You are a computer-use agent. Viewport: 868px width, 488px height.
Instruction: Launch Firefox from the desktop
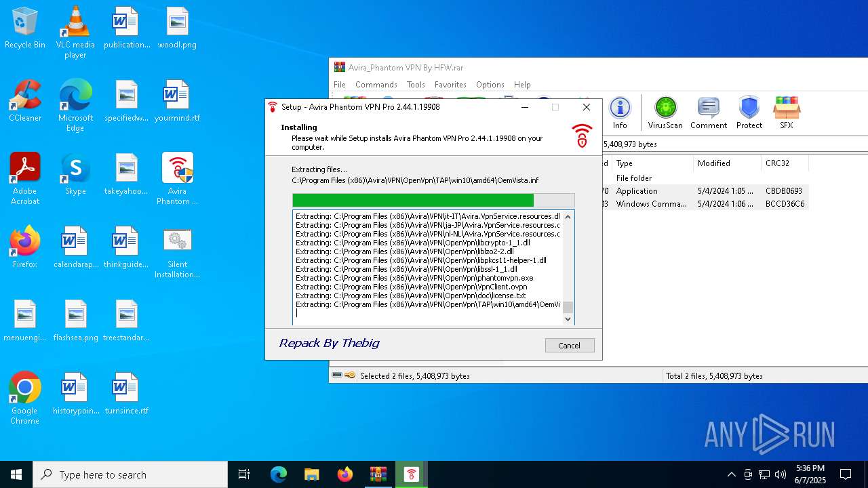pyautogui.click(x=25, y=247)
